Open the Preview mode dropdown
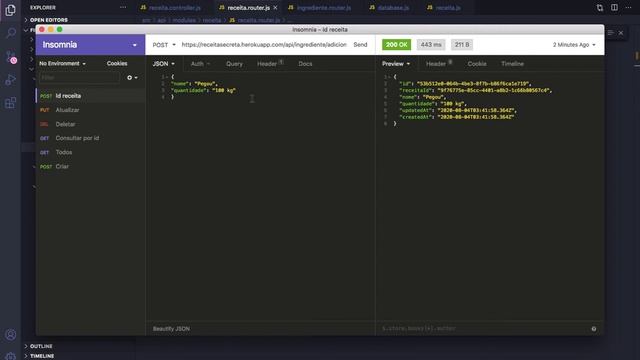 tap(396, 64)
